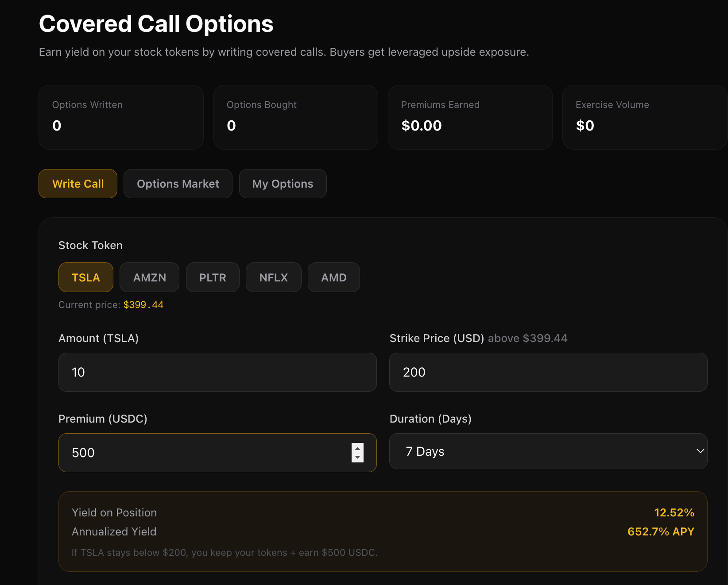Choose the PLTR stock token

pos(213,277)
